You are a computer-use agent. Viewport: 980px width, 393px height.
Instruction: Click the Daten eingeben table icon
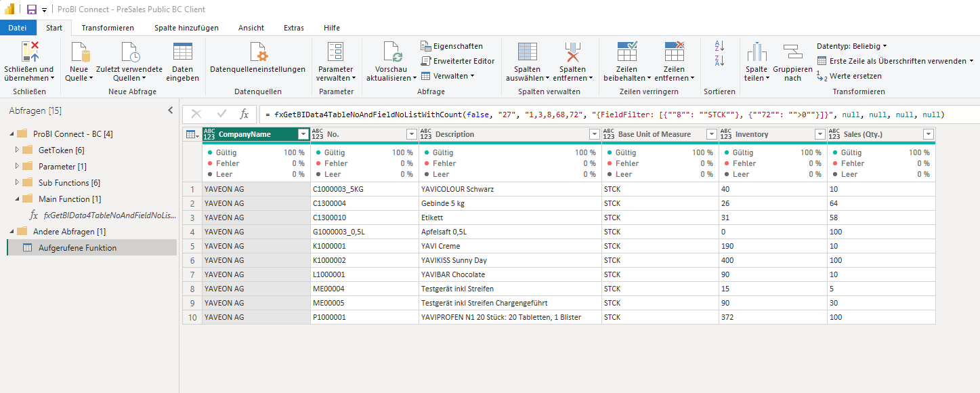(183, 52)
